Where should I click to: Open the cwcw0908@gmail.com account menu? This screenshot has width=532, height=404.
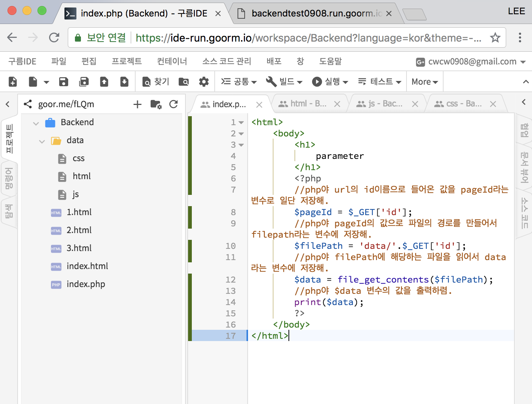[x=474, y=61]
